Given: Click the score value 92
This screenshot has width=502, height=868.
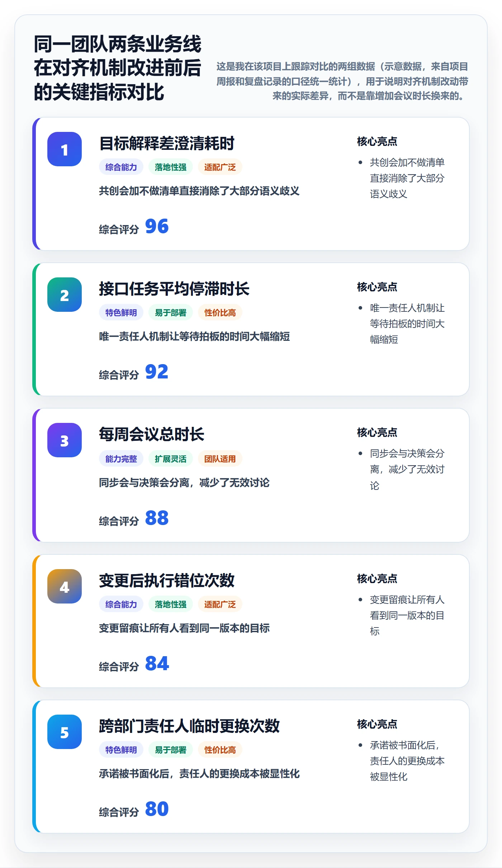Looking at the screenshot, I should 157,372.
